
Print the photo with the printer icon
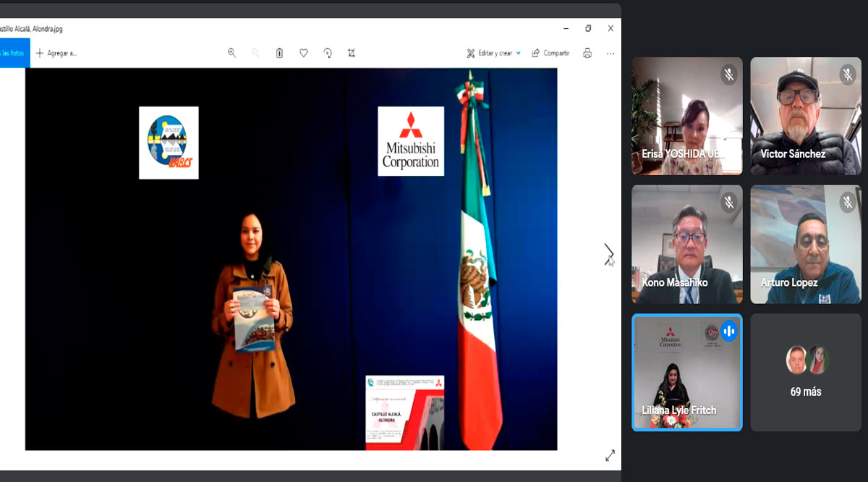click(587, 53)
